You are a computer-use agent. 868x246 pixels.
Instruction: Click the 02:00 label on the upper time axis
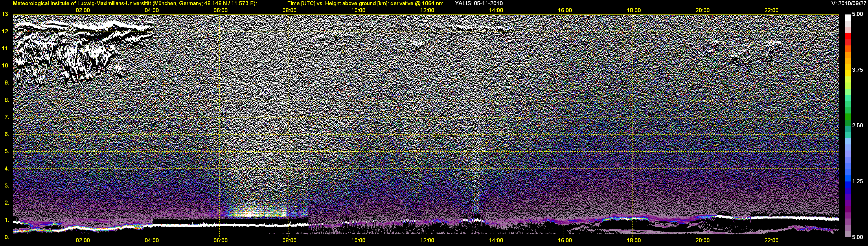click(82, 10)
